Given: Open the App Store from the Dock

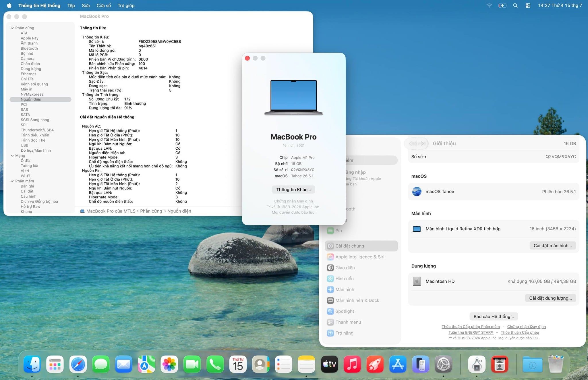Looking at the screenshot, I should coord(398,364).
